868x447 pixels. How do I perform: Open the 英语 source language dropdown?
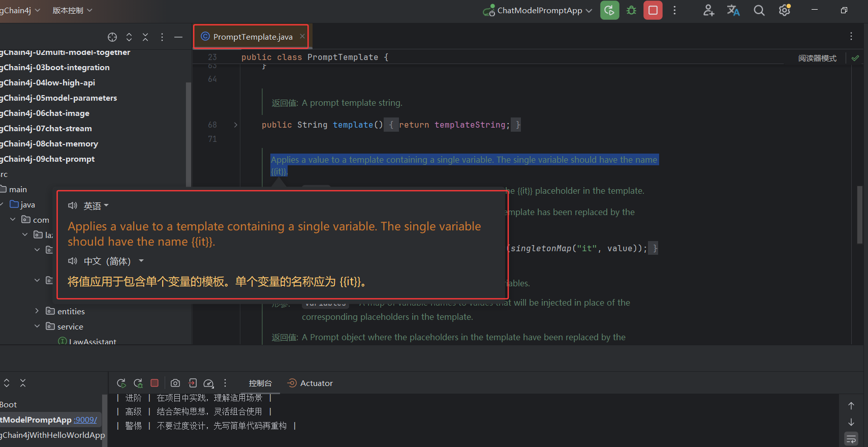(96, 205)
